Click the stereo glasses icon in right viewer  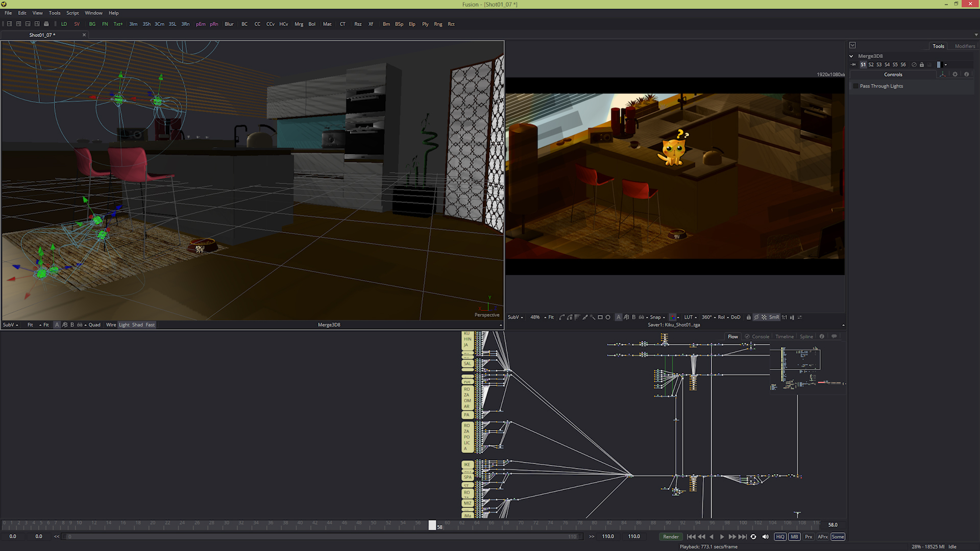click(x=641, y=317)
